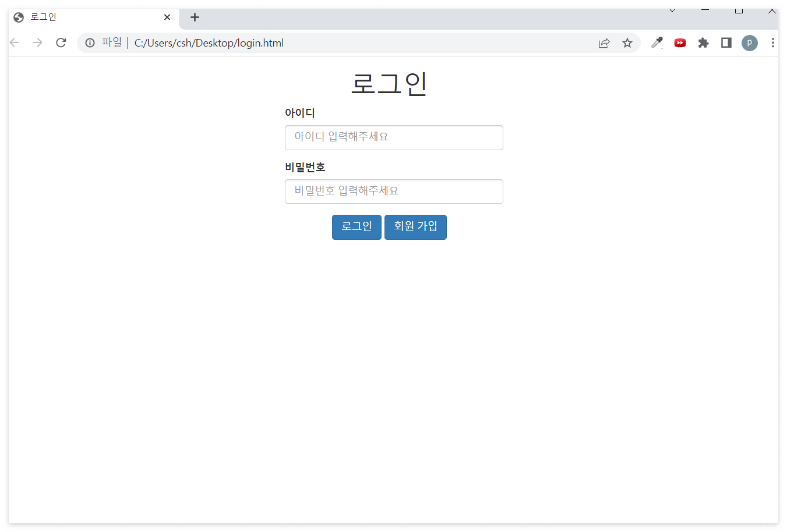Open the eyedropper color picker extension
The image size is (787, 532).
coord(657,42)
